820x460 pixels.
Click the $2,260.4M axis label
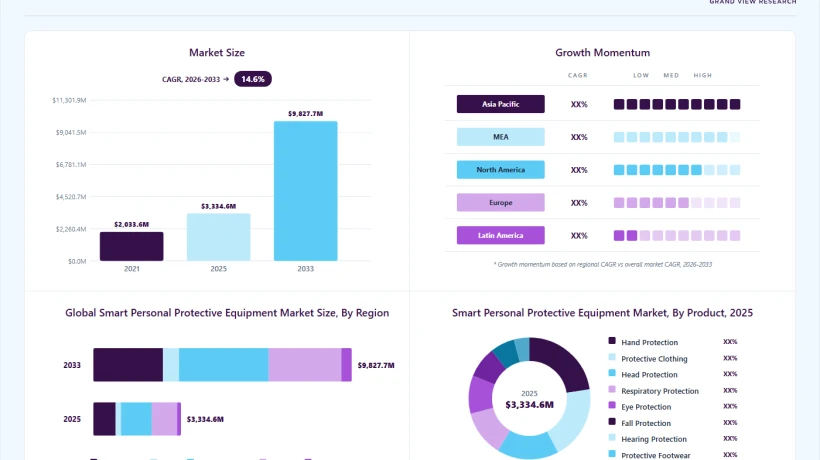71,229
